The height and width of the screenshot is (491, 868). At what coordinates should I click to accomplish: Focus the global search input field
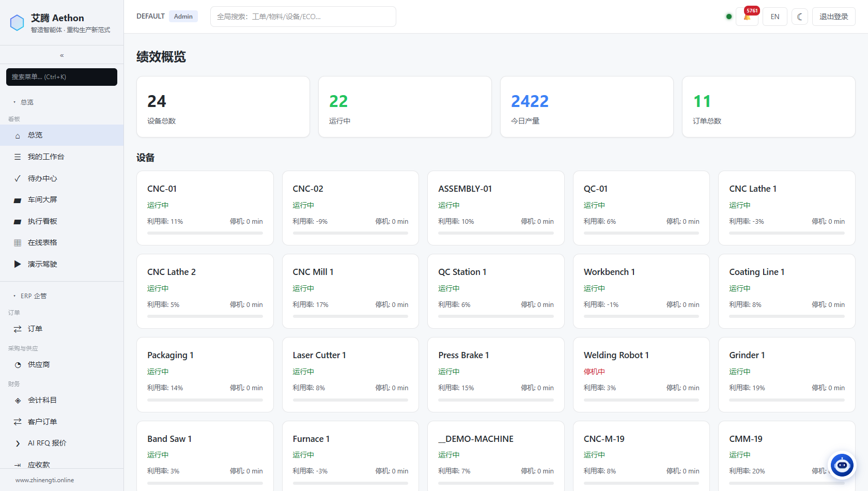coord(303,17)
